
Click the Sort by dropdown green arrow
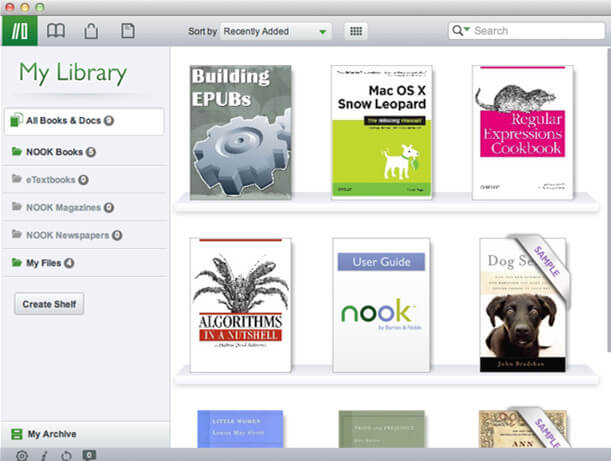323,32
